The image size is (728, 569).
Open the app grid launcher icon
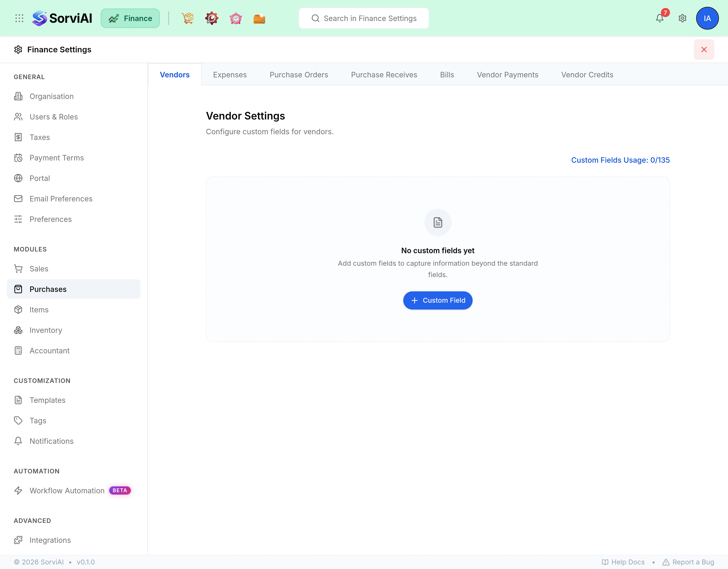(19, 18)
